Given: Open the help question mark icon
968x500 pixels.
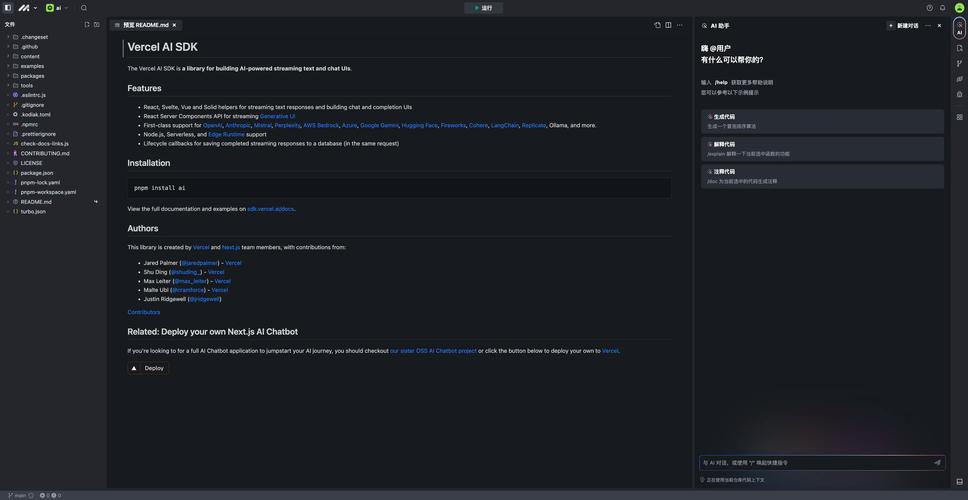Looking at the screenshot, I should tap(930, 8).
